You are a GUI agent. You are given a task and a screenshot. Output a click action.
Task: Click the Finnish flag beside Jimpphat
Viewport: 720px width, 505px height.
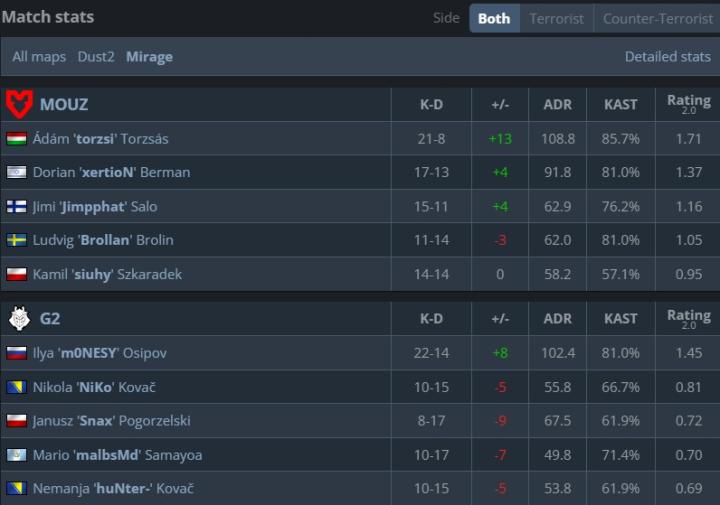(17, 206)
